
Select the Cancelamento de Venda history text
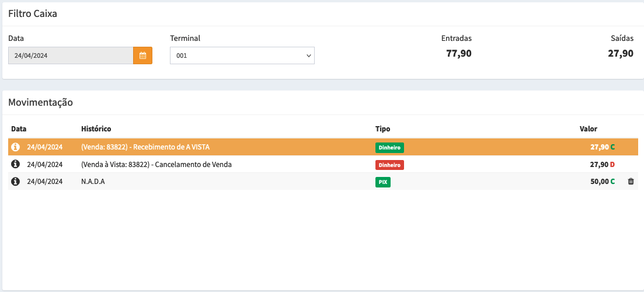pos(156,165)
